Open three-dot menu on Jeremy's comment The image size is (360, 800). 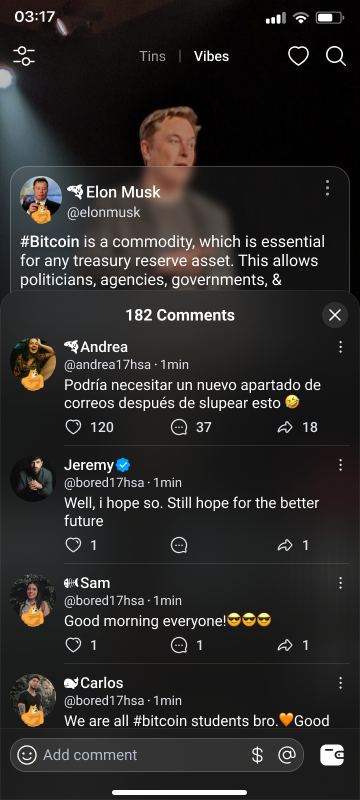coord(340,465)
